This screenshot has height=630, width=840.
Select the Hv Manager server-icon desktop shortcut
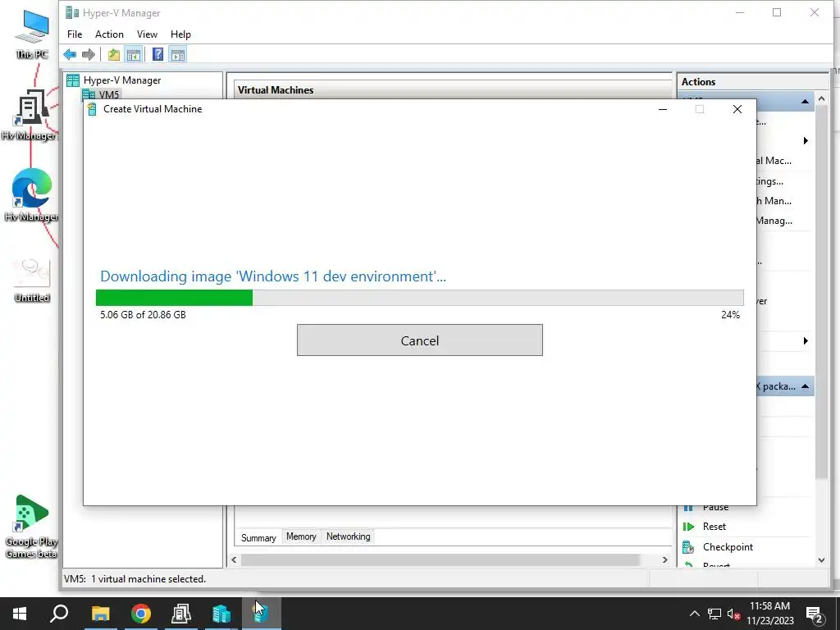pos(30,115)
